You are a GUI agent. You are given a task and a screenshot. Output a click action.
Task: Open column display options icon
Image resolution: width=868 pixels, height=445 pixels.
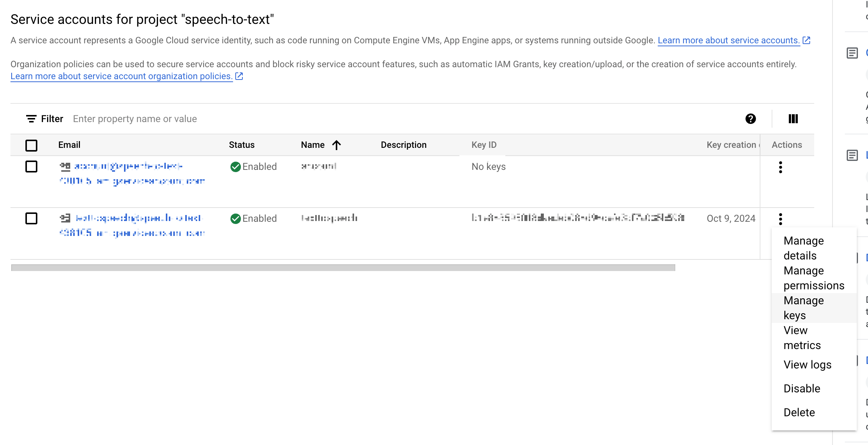coord(793,119)
